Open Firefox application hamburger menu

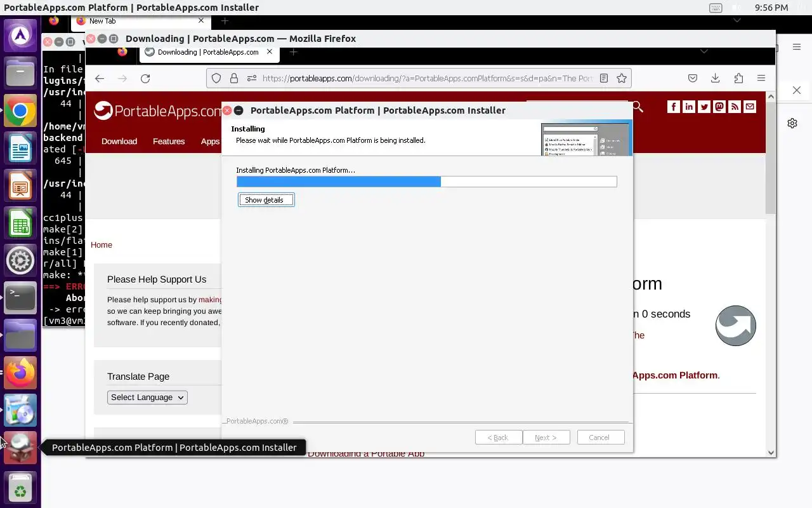coord(761,78)
